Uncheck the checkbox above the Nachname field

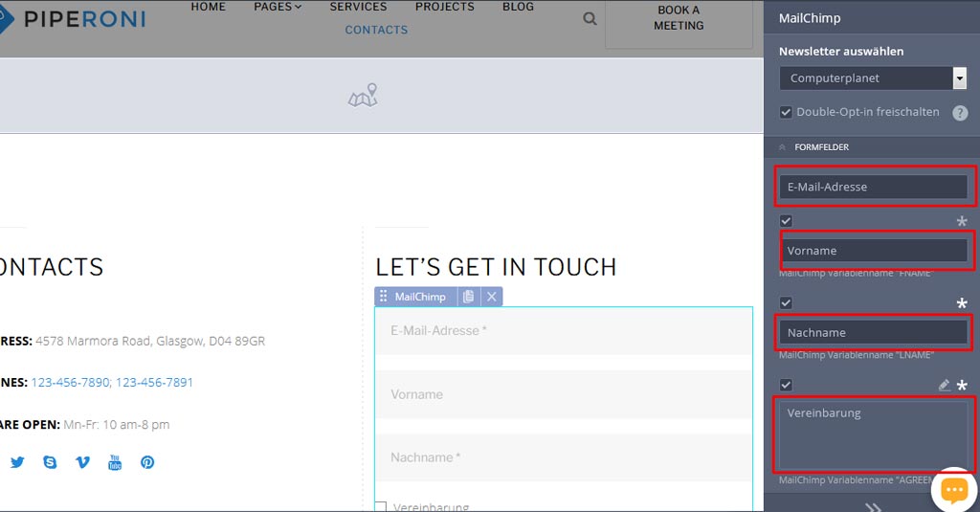pyautogui.click(x=787, y=303)
